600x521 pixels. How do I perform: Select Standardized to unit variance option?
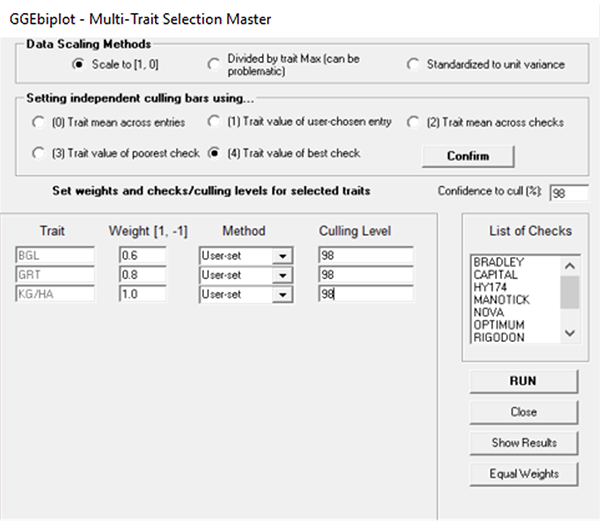[413, 65]
